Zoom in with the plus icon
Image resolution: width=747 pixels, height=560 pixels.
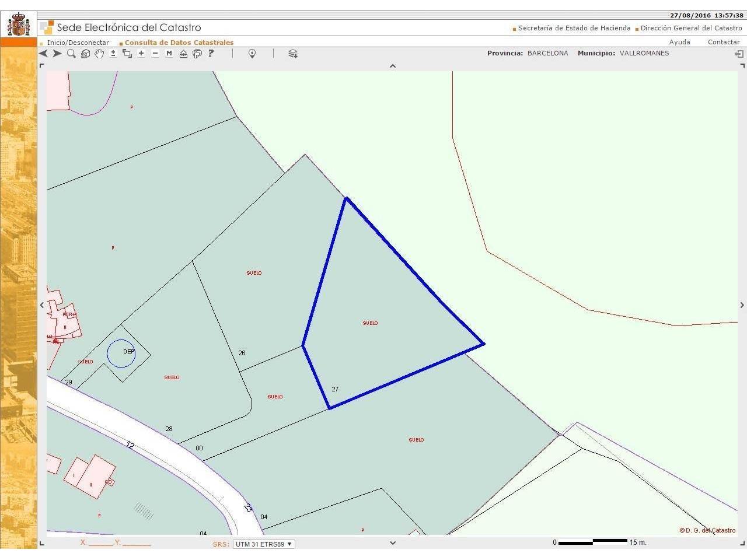point(141,54)
